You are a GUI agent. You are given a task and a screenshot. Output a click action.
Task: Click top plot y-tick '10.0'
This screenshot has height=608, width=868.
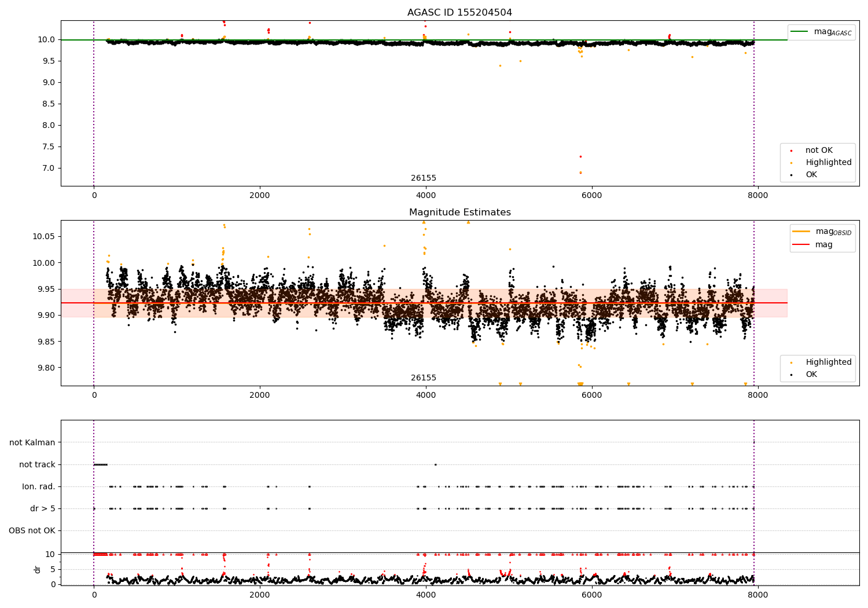click(46, 40)
